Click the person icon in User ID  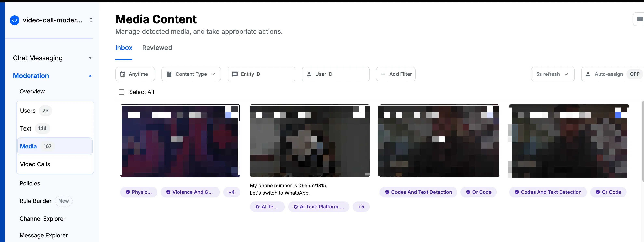click(309, 74)
